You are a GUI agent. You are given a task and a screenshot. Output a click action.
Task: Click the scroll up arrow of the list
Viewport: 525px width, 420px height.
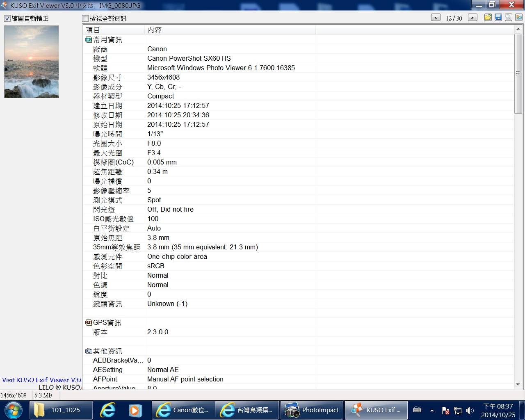(x=518, y=29)
